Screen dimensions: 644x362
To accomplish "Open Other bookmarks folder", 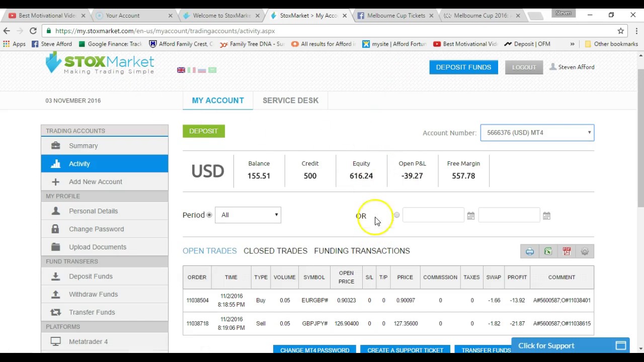I will click(x=611, y=44).
